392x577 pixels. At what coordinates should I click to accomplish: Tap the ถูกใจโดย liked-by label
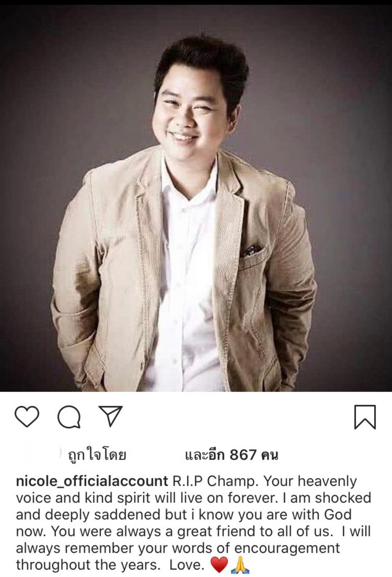[x=97, y=455]
